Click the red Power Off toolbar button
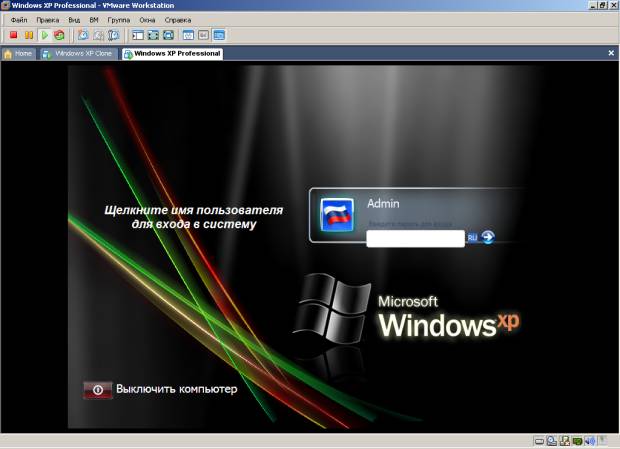Viewport: 620px width, 449px height. click(13, 35)
